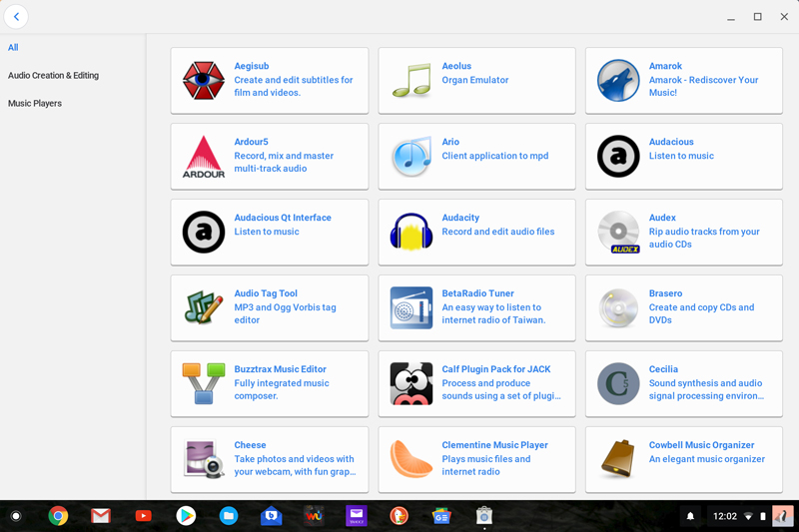Viewport: 799px width, 532px height.
Task: Click the Calf Plugin Pack cow icon
Action: click(x=411, y=383)
